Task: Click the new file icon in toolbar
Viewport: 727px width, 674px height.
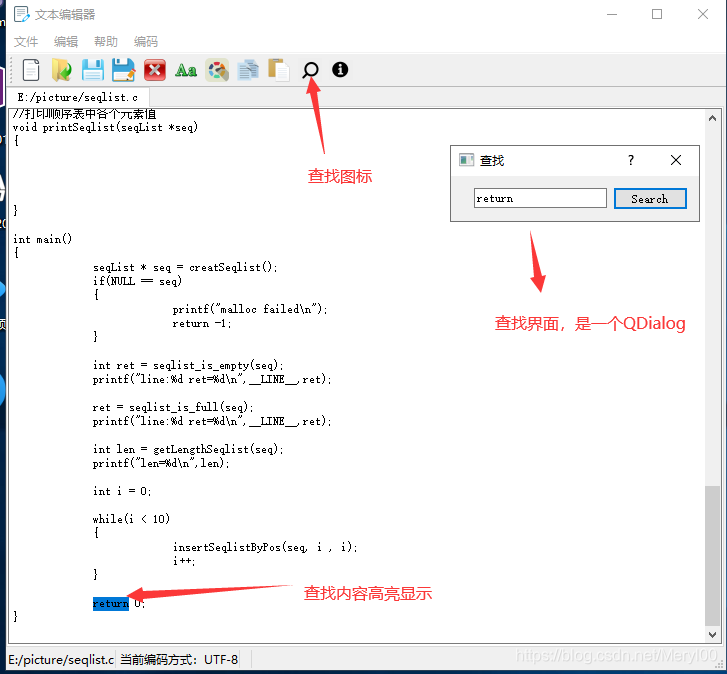Action: [31, 70]
